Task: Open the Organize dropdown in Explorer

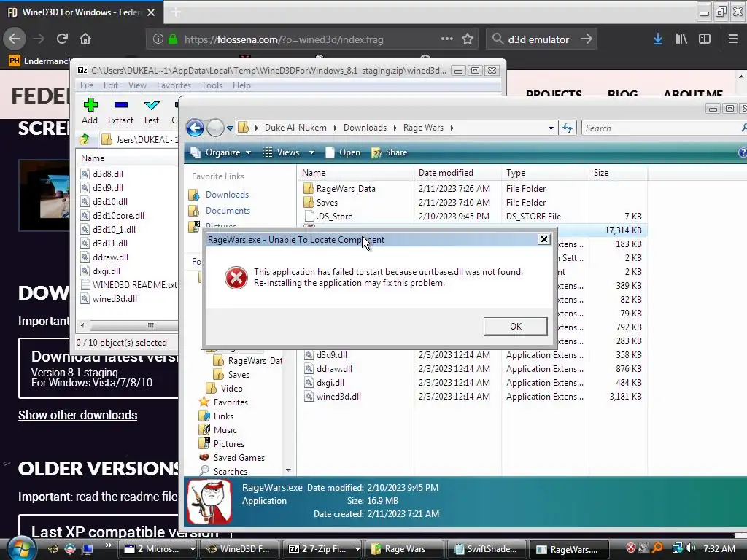Action: point(221,152)
